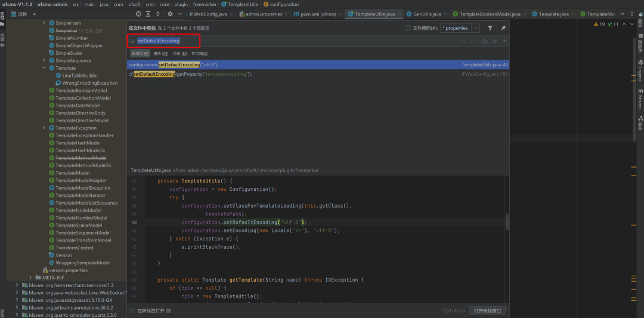Click the locate-file target icon in project toolbar
The height and width of the screenshot is (318, 644).
pyautogui.click(x=138, y=14)
